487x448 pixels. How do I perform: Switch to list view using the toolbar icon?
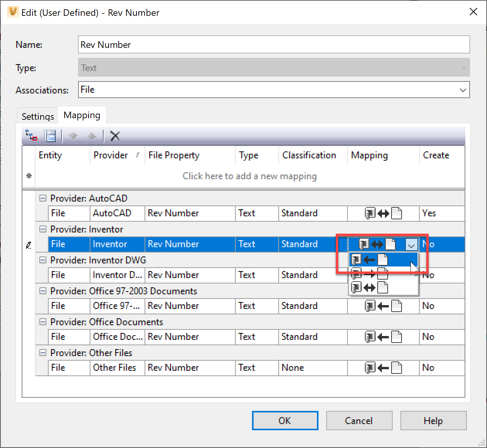pyautogui.click(x=50, y=136)
